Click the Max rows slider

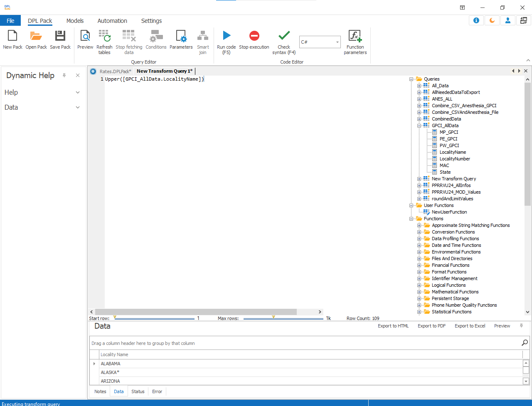[283, 318]
